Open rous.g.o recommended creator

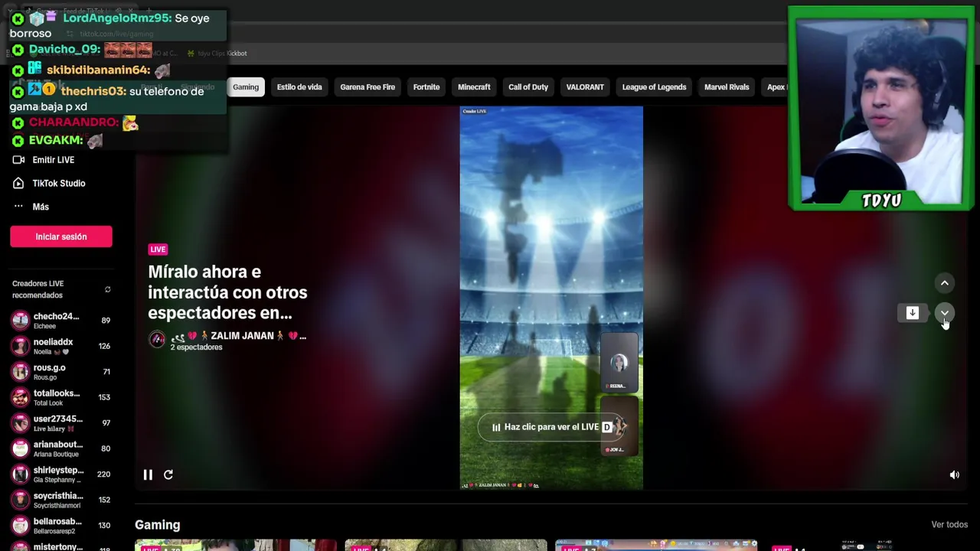pos(61,372)
